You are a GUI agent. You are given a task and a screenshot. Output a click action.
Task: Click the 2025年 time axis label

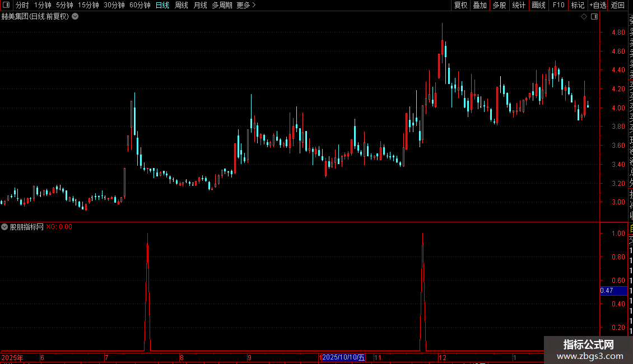click(12, 357)
